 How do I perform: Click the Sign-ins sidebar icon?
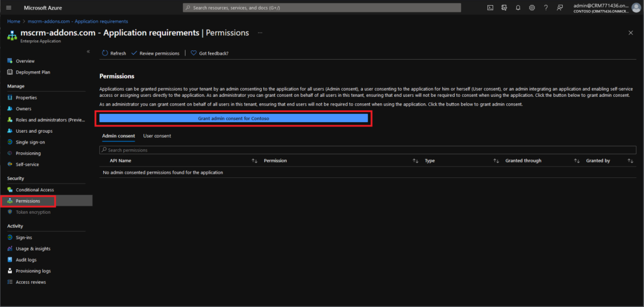[10, 238]
